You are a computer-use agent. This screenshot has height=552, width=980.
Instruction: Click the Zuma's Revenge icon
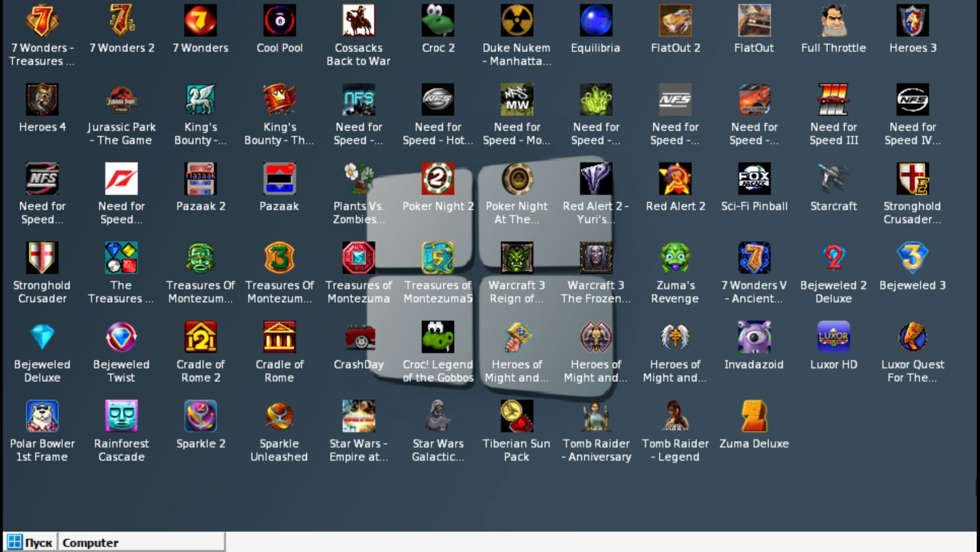click(675, 258)
